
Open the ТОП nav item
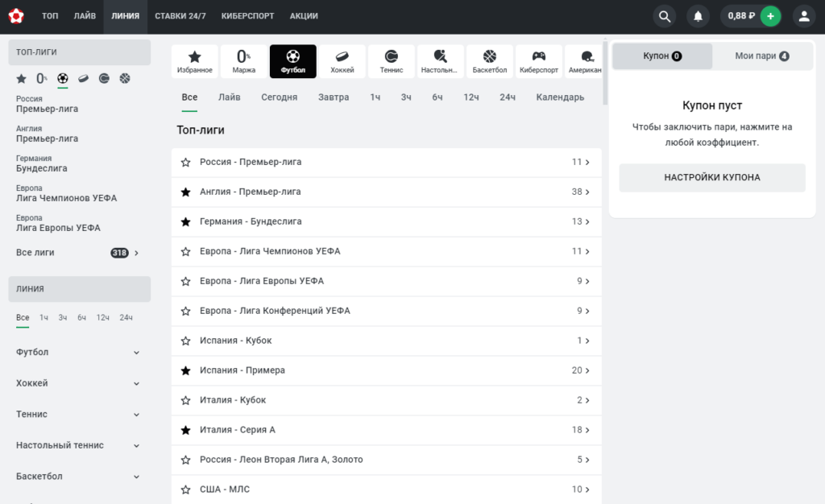click(x=50, y=16)
